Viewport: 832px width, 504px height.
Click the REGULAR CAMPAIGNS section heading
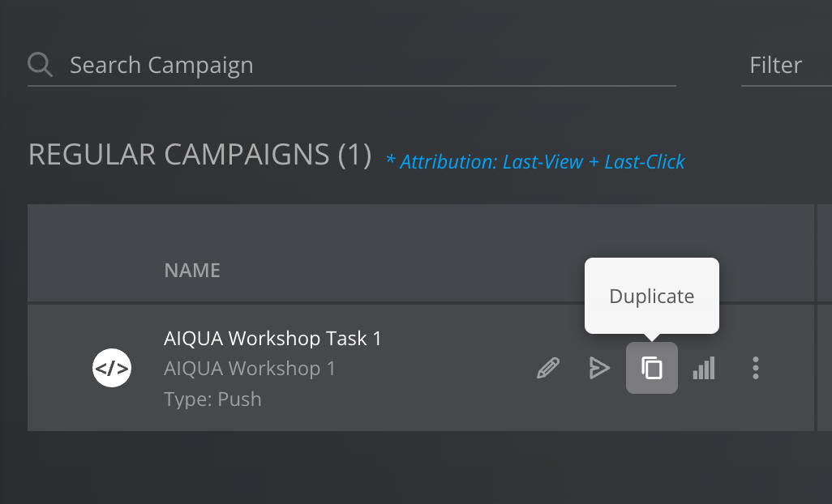(198, 154)
